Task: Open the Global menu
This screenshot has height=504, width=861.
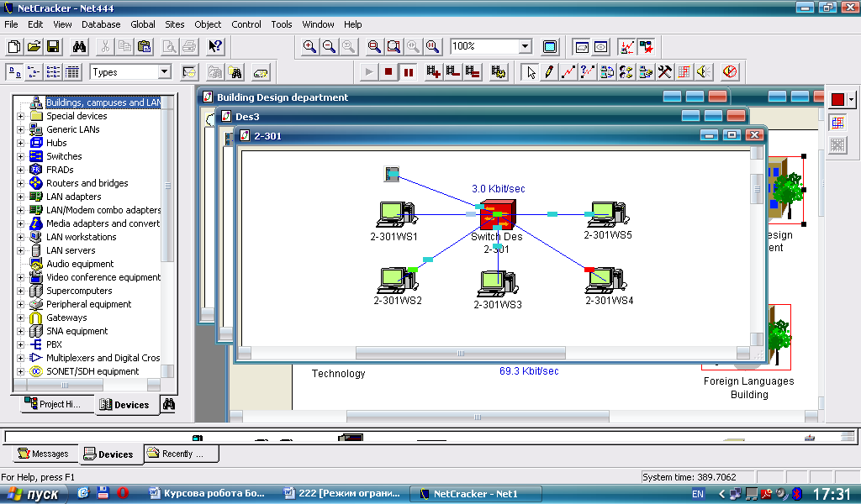Action: click(143, 24)
